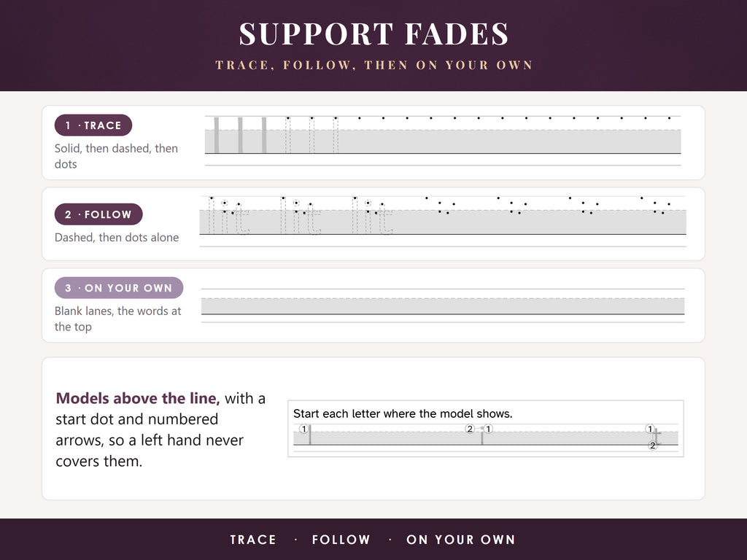This screenshot has width=747, height=560.
Task: Click the "1 · TRACE" pill badge
Action: click(x=93, y=125)
